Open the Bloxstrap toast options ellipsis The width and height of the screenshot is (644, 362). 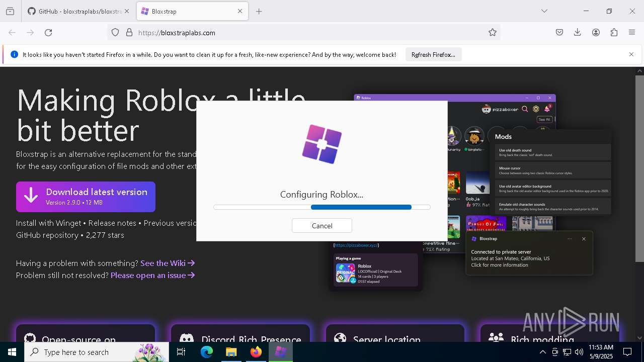tap(570, 239)
